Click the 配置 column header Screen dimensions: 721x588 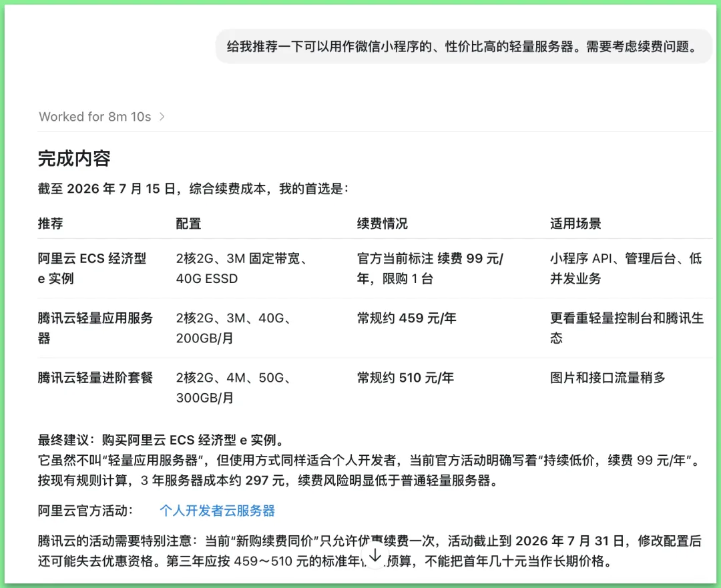click(188, 224)
